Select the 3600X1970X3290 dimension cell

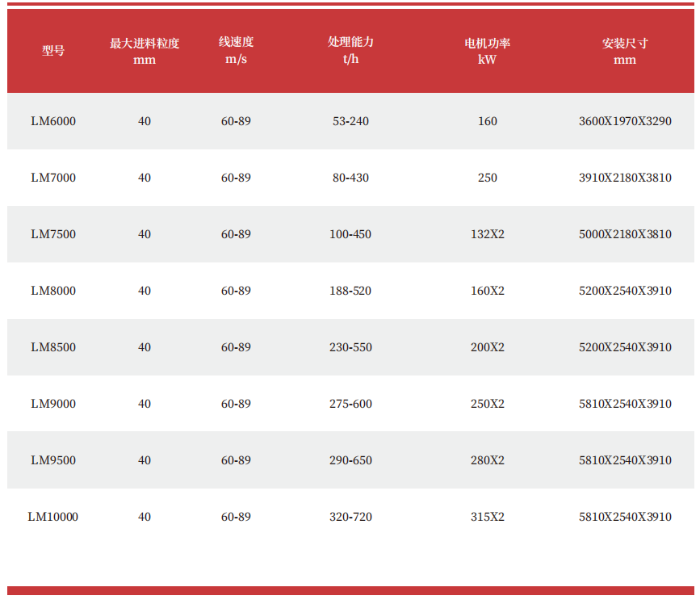tap(625, 121)
